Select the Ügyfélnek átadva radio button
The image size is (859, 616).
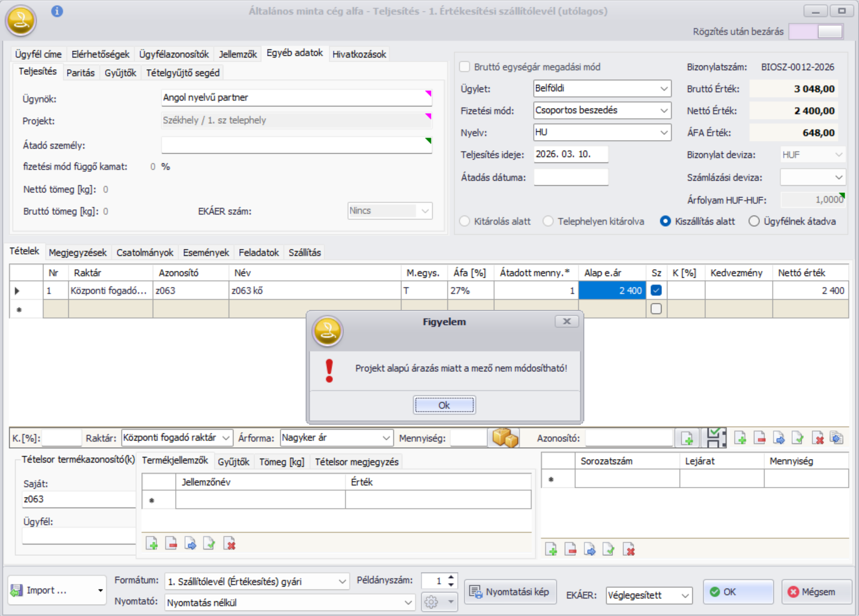click(754, 221)
